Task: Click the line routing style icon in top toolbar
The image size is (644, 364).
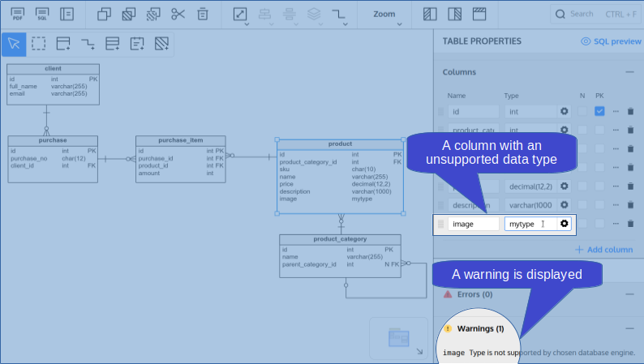Action: [x=338, y=14]
